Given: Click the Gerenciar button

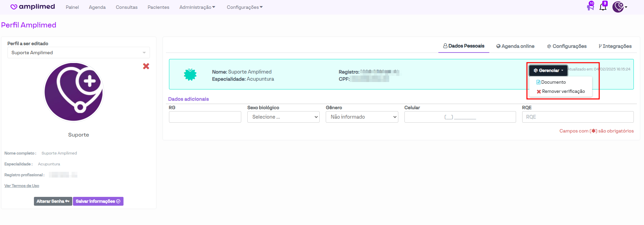Looking at the screenshot, I should [548, 70].
